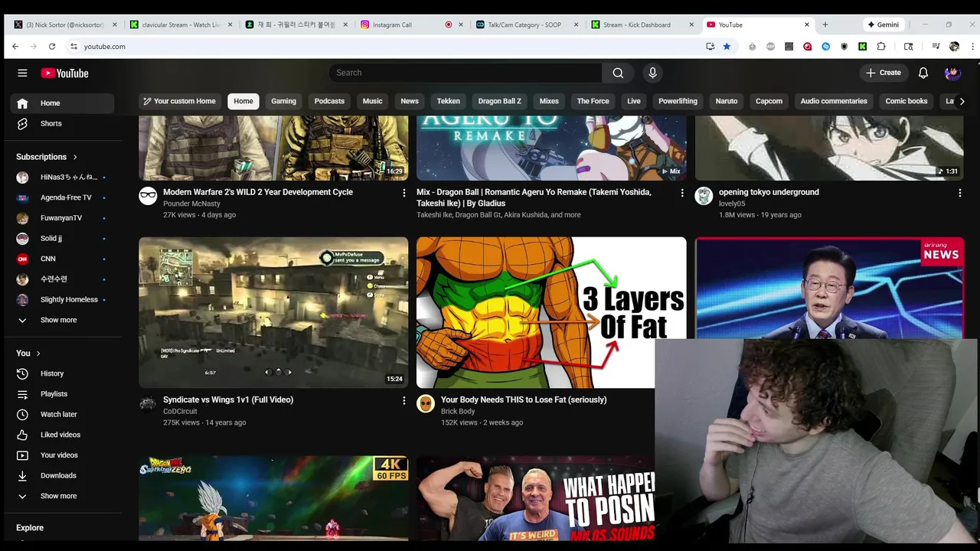This screenshot has height=551, width=980.
Task: Select the Music category chip
Action: tap(372, 101)
